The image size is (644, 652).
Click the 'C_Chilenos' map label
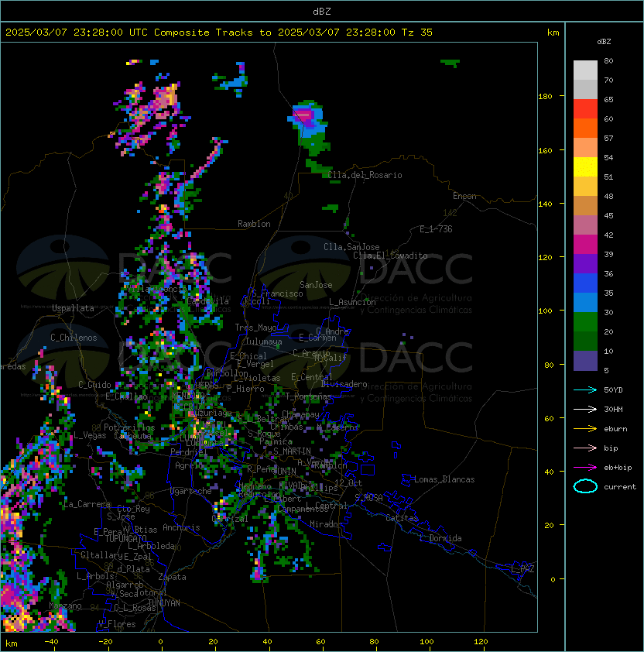pos(74,338)
